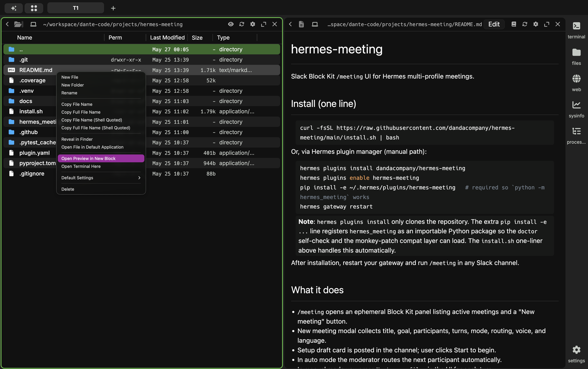Viewport: 588px width, 369px height.
Task: Open web widget from sidebar
Action: click(x=576, y=83)
